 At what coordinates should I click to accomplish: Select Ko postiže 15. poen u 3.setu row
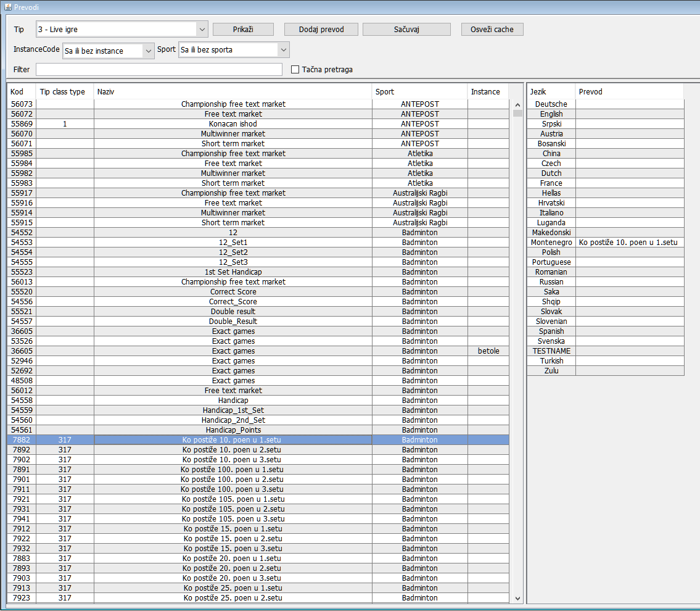258,549
